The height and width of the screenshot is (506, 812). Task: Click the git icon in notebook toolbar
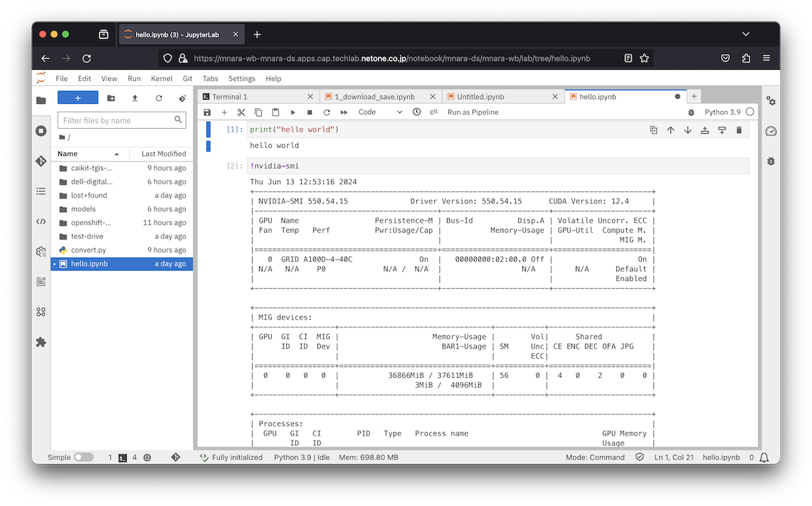coord(434,112)
